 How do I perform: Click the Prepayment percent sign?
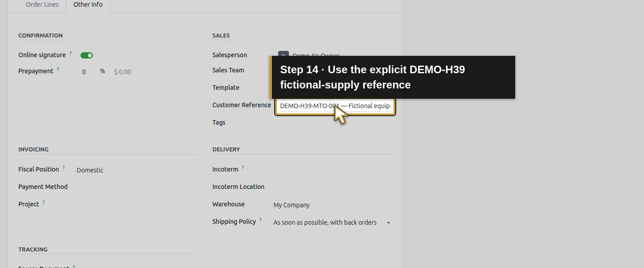coord(102,71)
